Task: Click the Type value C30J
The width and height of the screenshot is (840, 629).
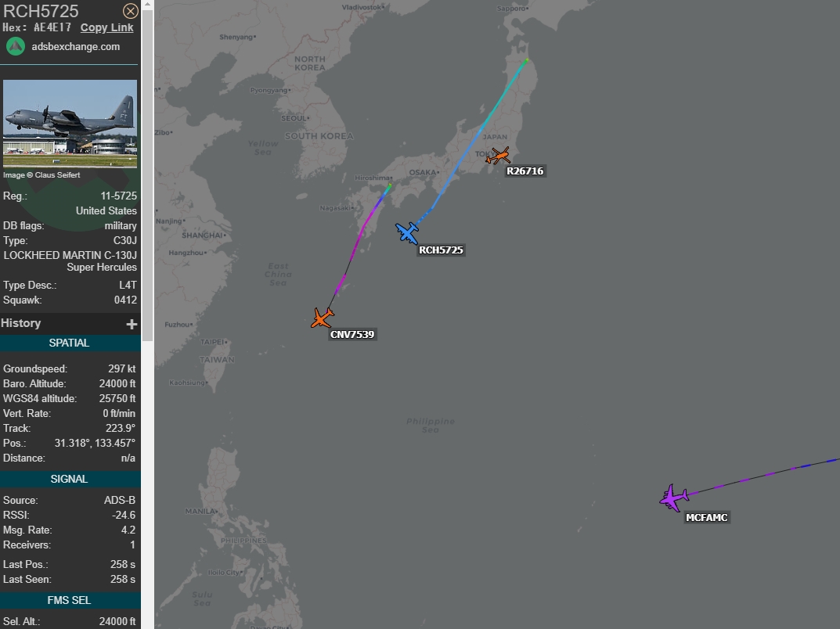Action: point(124,241)
